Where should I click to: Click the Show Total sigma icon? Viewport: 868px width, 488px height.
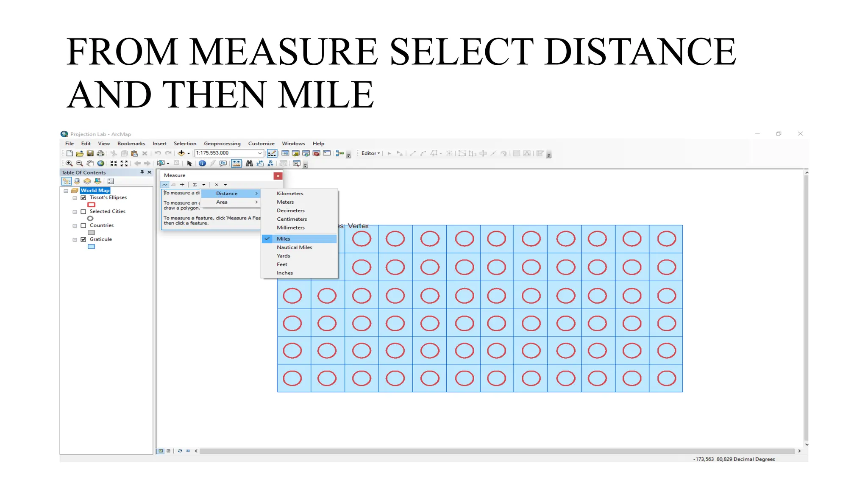[x=195, y=185]
